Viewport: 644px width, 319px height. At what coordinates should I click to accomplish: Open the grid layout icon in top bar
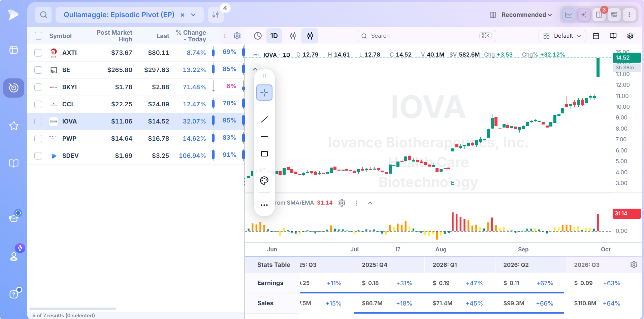[614, 15]
